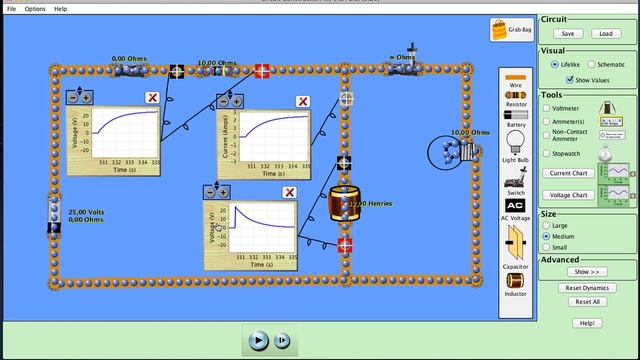Image resolution: width=640 pixels, height=360 pixels.
Task: Select Medium size option
Action: pos(546,236)
